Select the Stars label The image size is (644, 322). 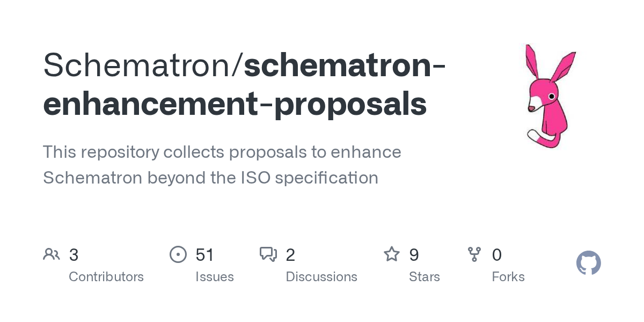[x=425, y=277]
